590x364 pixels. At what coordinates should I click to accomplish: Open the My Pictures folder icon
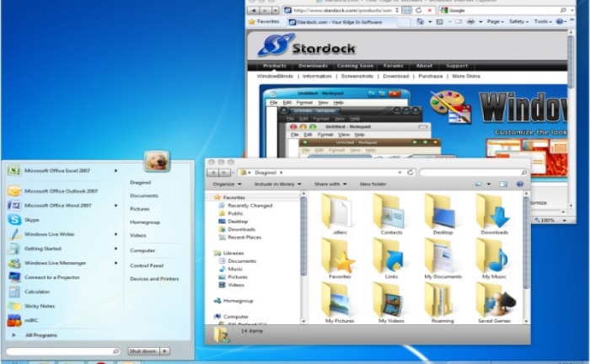(339, 303)
